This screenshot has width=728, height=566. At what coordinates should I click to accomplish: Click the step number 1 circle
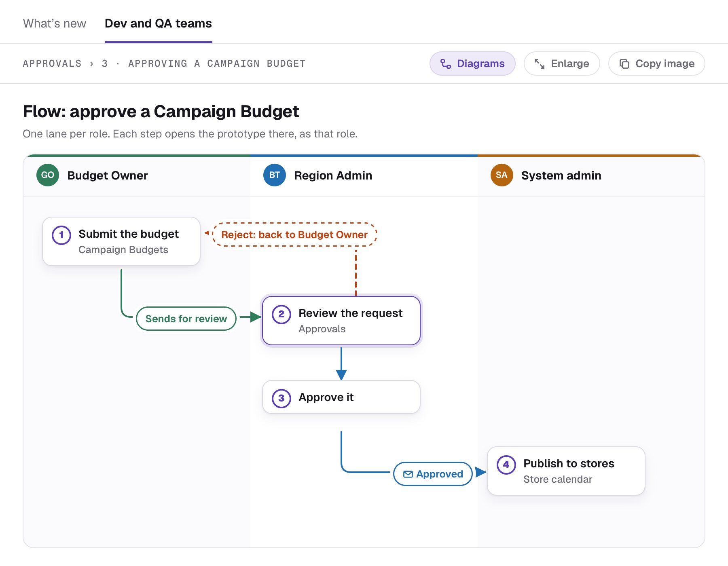[61, 235]
